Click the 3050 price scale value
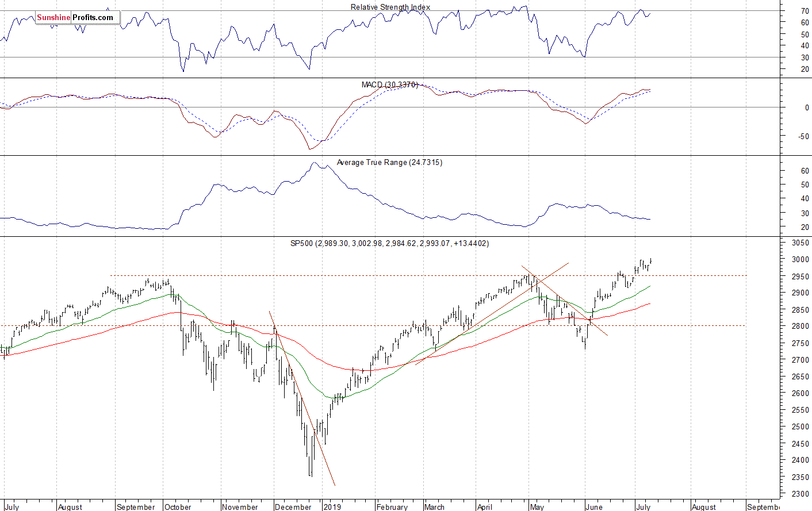This screenshot has height=511, width=812. tap(800, 243)
